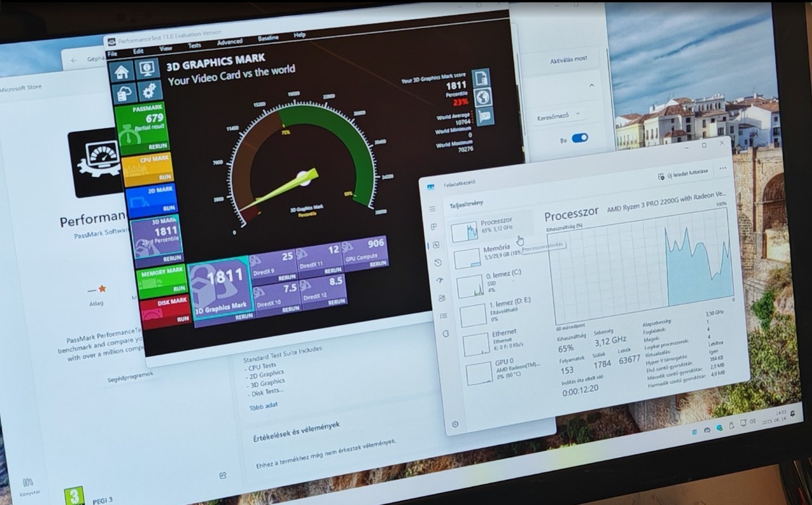Open Task Manager hamburger navigation menu
The height and width of the screenshot is (505, 812).
pos(432,209)
